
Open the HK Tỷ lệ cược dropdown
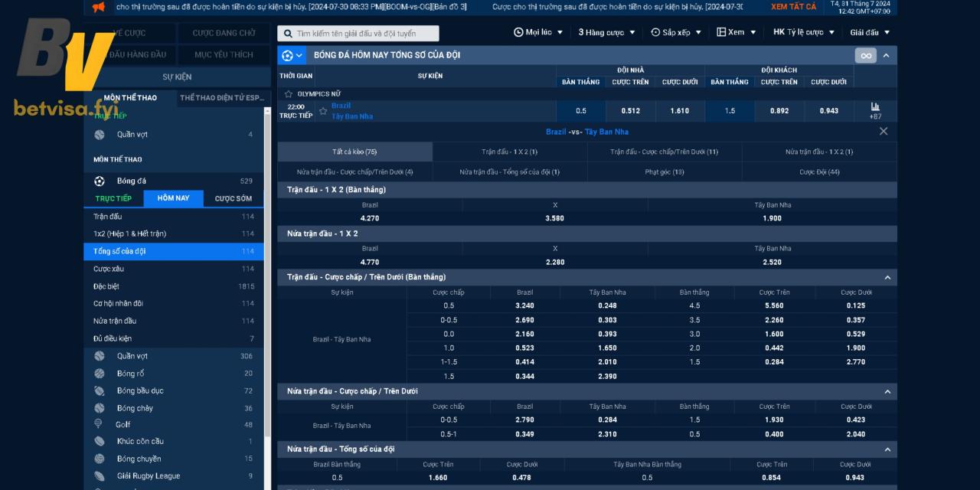(x=803, y=33)
